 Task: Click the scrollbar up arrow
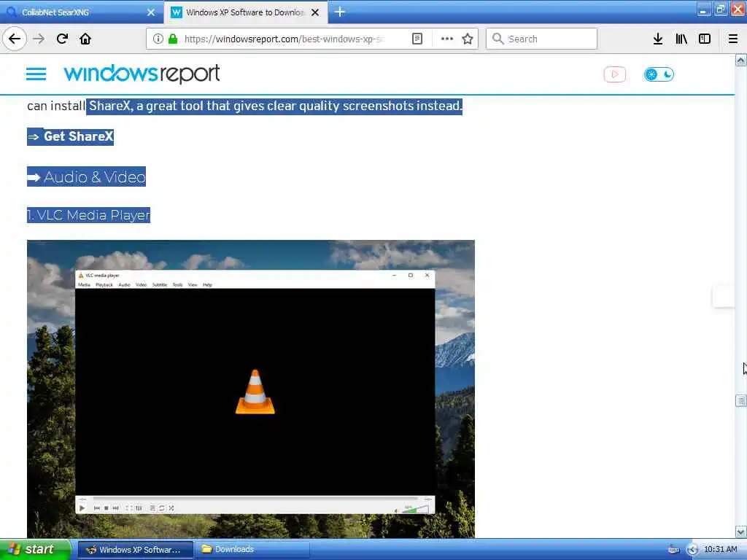point(741,60)
